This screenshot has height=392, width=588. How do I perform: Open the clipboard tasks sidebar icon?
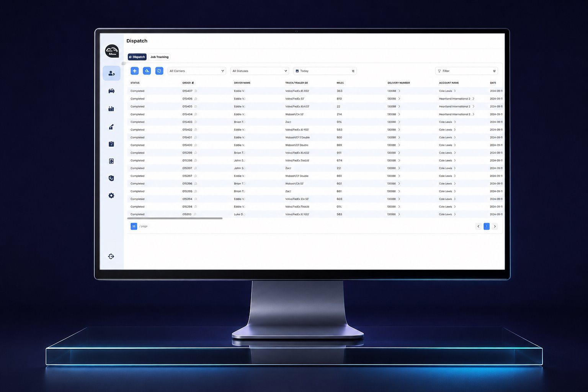(x=111, y=144)
